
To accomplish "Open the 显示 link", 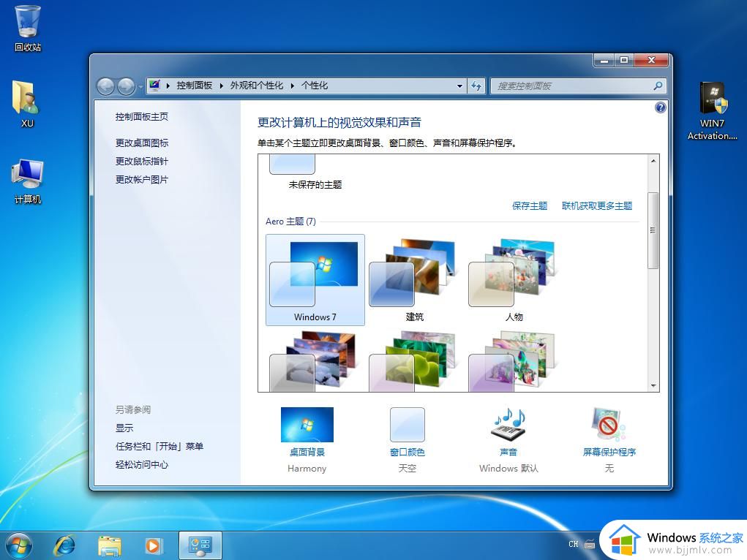I will tap(124, 428).
